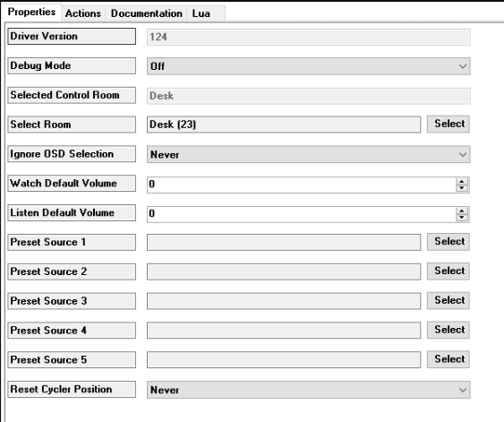The width and height of the screenshot is (504, 422).
Task: Click Select button for Preset Source 3
Action: point(448,300)
